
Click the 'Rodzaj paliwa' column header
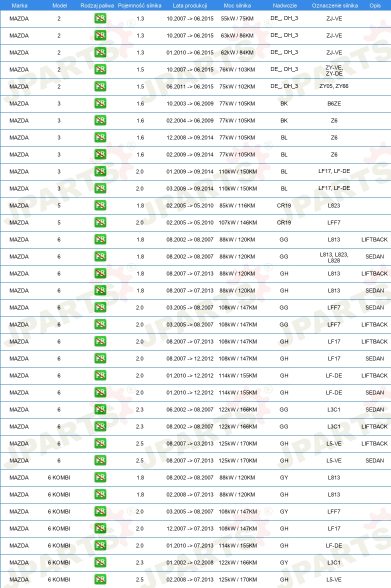tap(97, 5)
